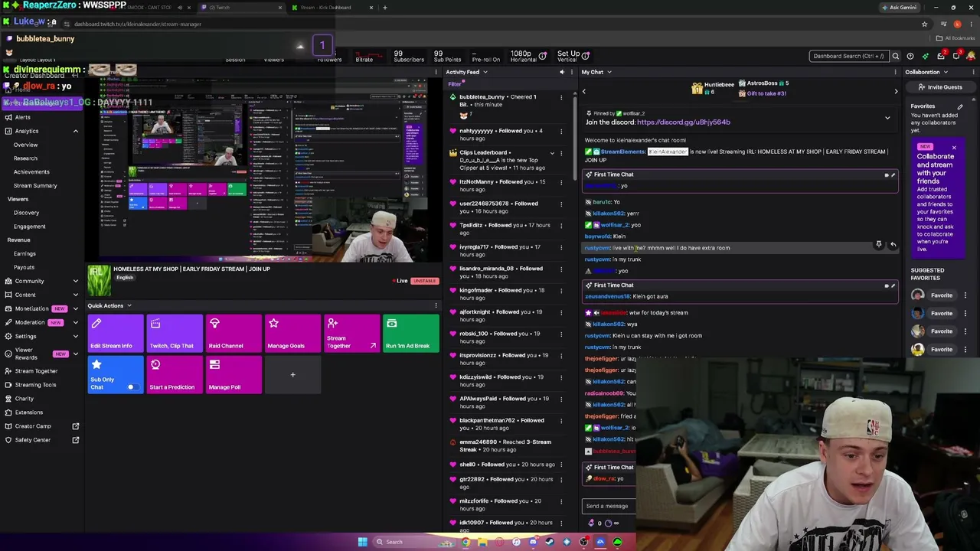
Task: Open options for bubbletea_bunny cheer event
Action: pos(561,97)
